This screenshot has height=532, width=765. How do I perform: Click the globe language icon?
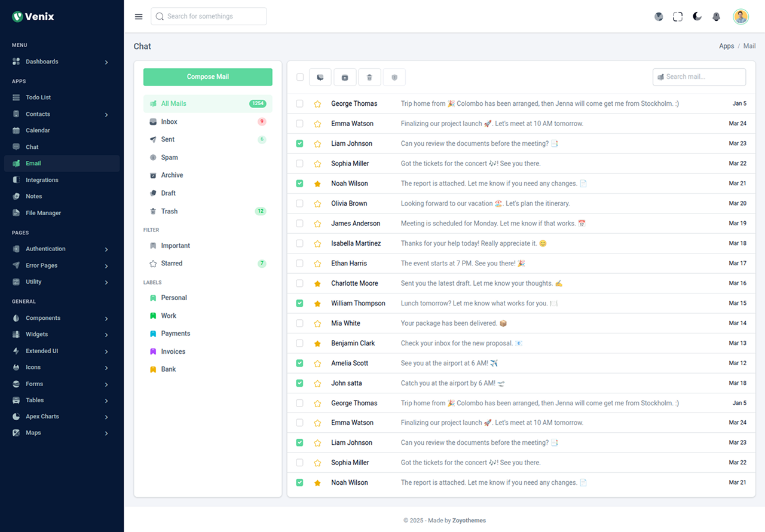(x=659, y=17)
